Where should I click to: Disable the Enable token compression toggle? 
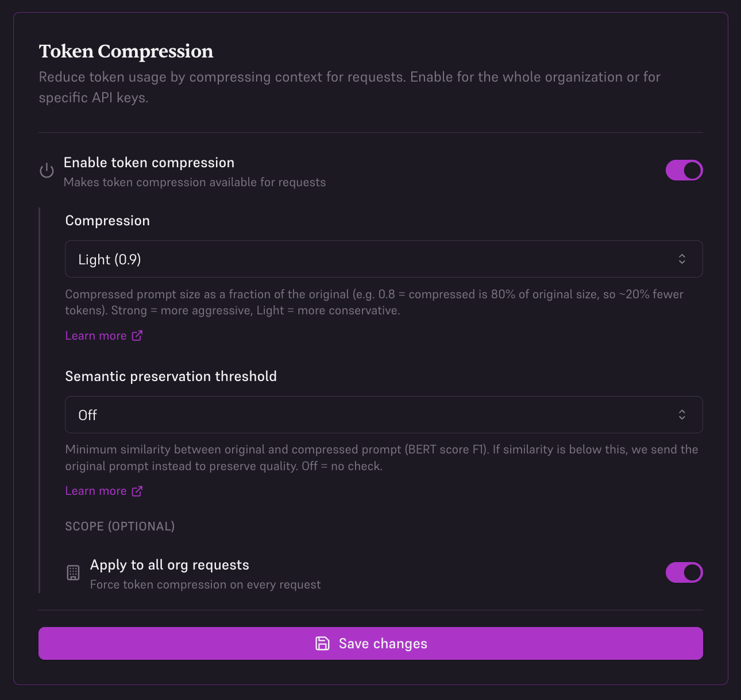coord(684,170)
